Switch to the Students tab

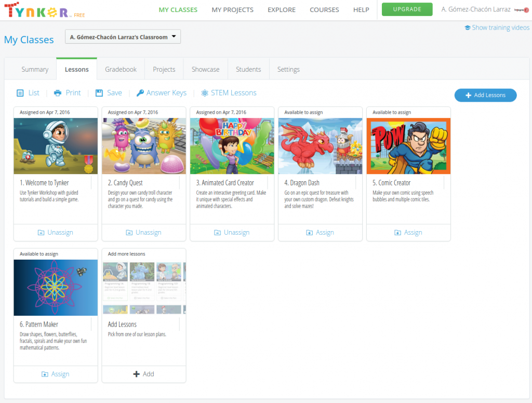click(248, 69)
